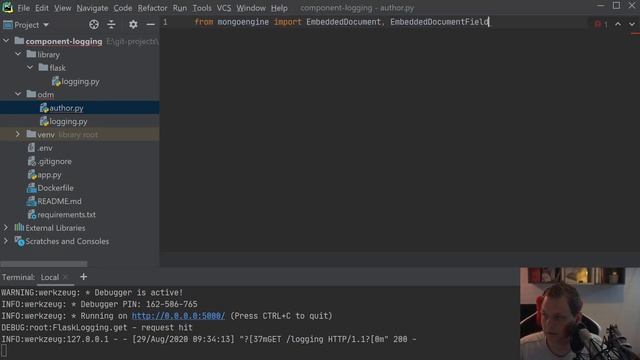Select the .gitignore file
Viewport: 640px width, 360px height.
[x=54, y=161]
